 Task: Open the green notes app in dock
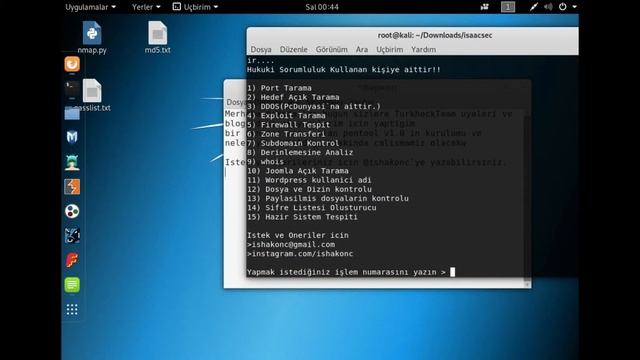72,284
